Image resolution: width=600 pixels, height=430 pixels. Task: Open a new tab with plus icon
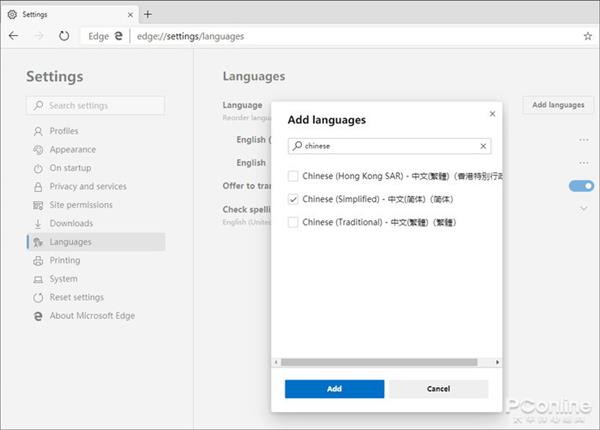[x=148, y=15]
